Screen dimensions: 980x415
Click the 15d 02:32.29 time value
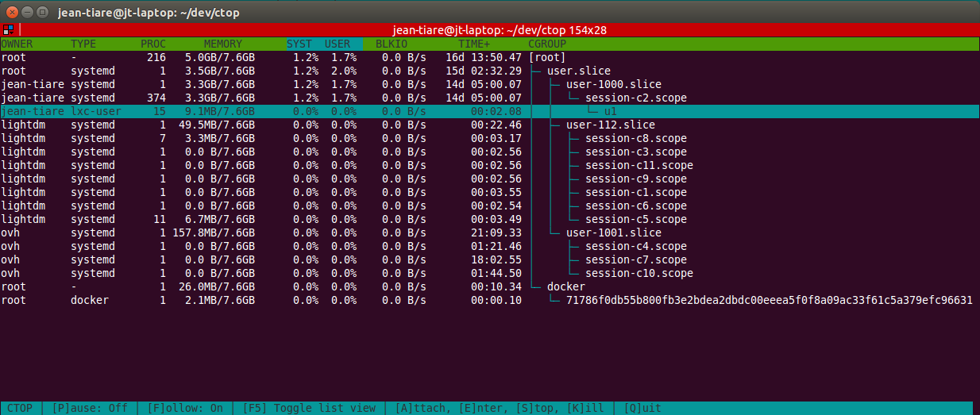484,71
